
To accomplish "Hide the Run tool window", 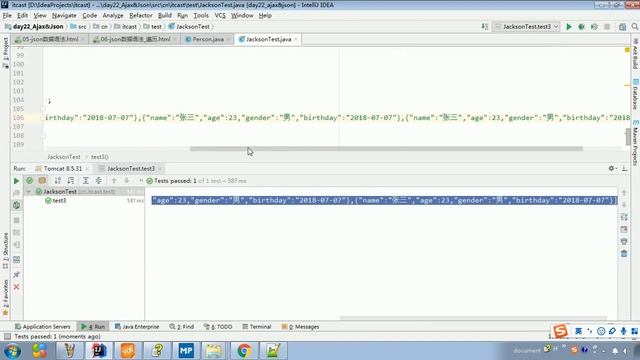I will click(x=624, y=168).
